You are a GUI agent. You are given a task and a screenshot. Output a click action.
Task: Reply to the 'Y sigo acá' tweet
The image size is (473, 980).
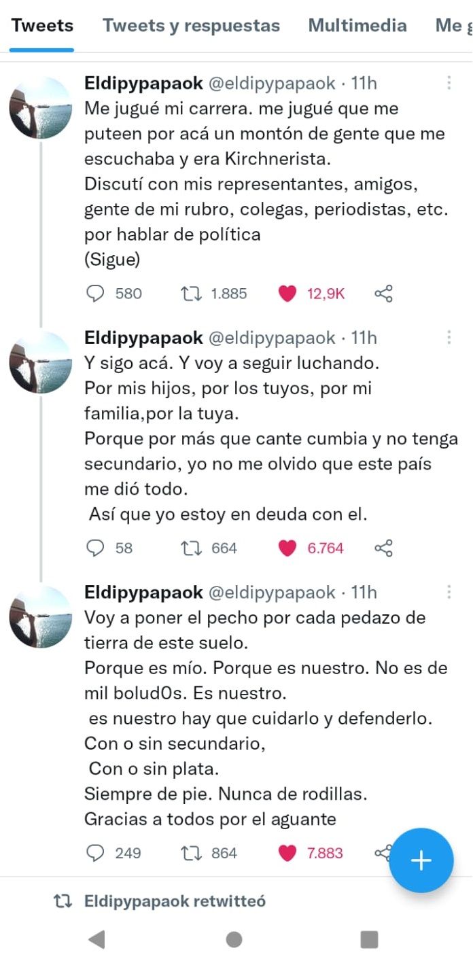pos(97,548)
